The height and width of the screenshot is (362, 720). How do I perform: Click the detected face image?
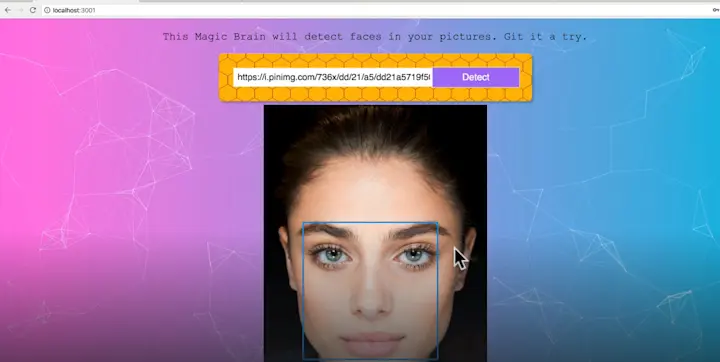tap(375, 233)
